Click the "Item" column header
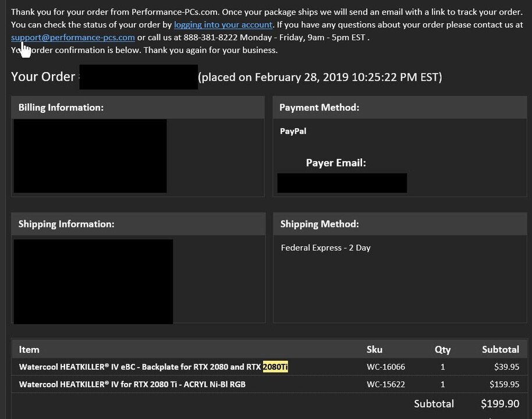Viewport: 532px width, 419px height. point(29,350)
